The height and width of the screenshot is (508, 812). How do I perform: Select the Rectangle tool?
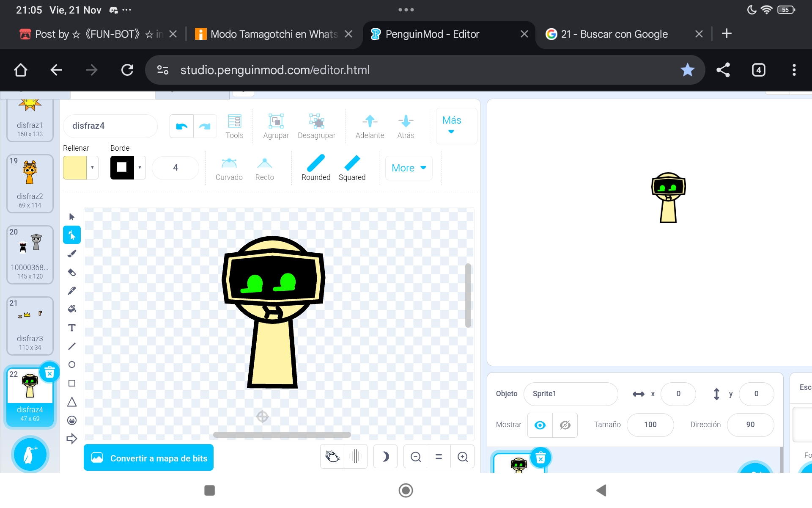pos(72,383)
